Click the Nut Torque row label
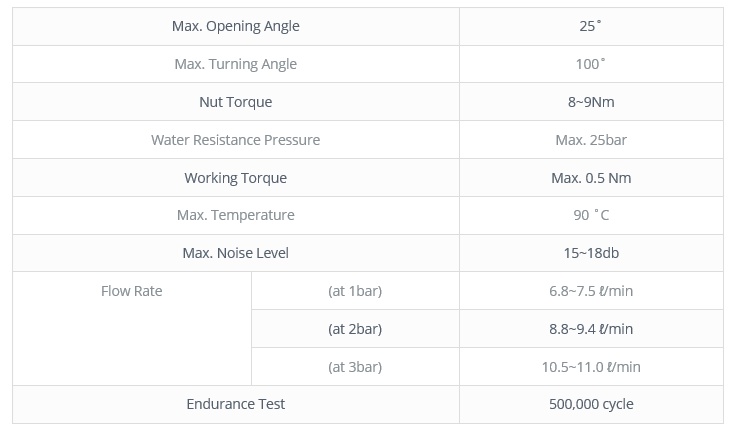This screenshot has width=738, height=441. [235, 102]
